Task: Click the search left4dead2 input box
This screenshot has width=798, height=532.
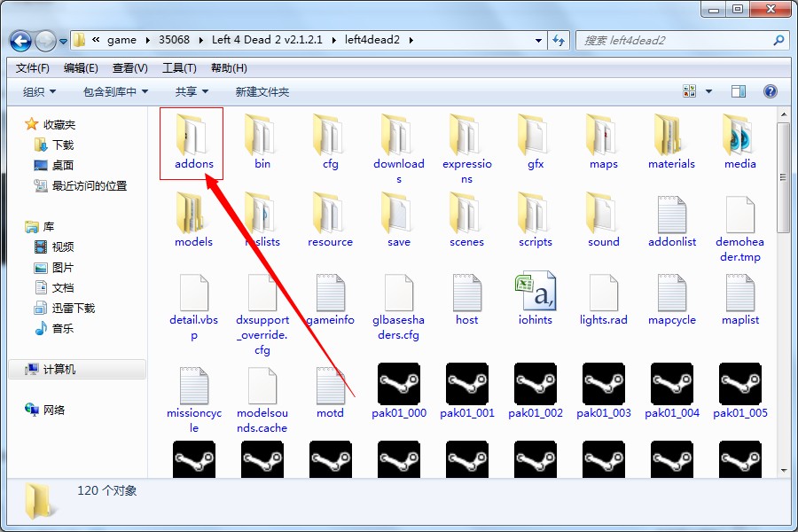Action: [x=674, y=40]
